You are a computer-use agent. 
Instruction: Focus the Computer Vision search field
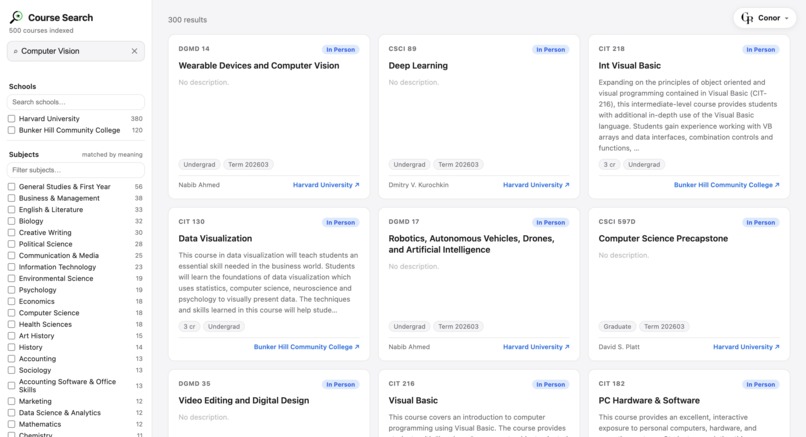coord(76,51)
